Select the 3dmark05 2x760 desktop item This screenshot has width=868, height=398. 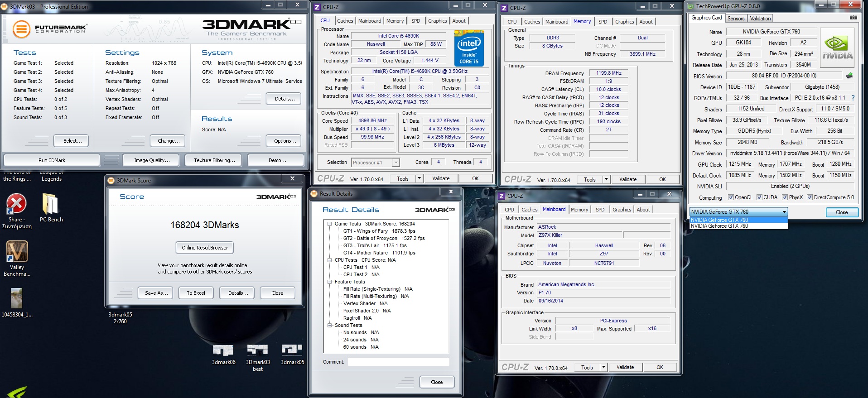pos(120,318)
